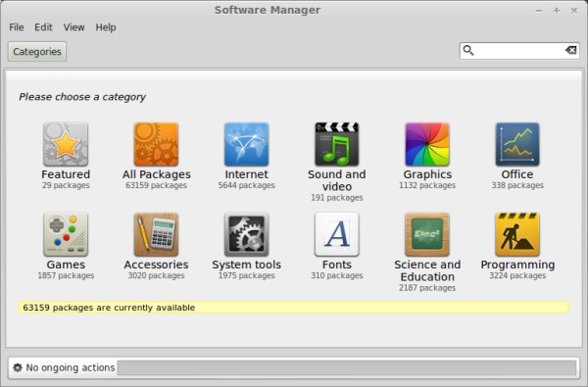Click the System tools label text
This screenshot has height=387, width=588.
tap(246, 265)
